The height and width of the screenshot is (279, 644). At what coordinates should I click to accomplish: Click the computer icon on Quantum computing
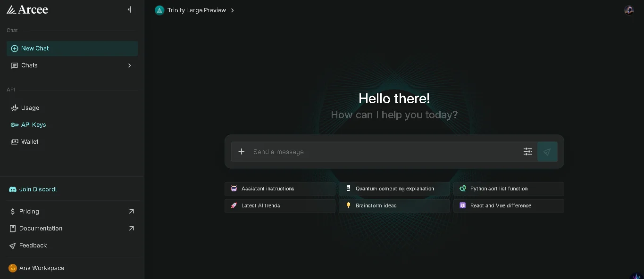click(x=348, y=189)
